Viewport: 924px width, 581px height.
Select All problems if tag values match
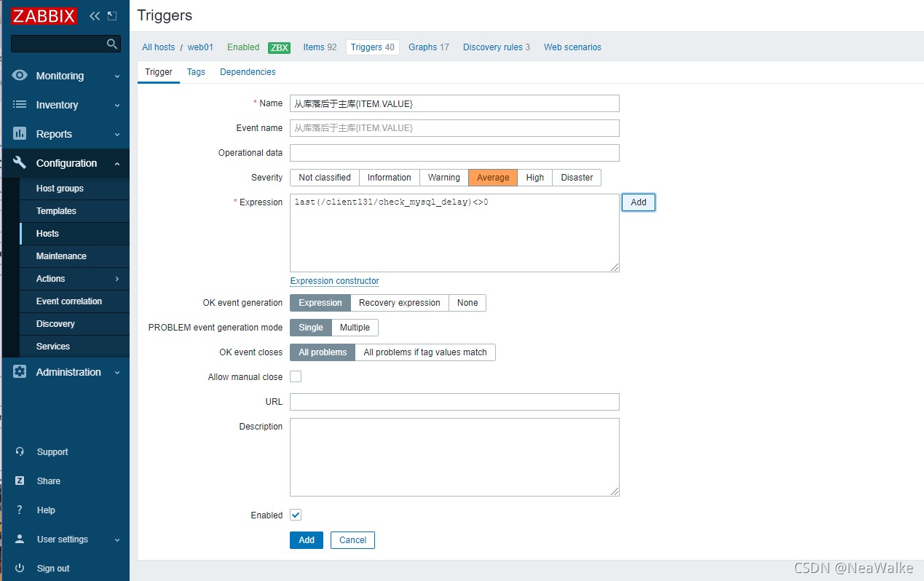(425, 352)
